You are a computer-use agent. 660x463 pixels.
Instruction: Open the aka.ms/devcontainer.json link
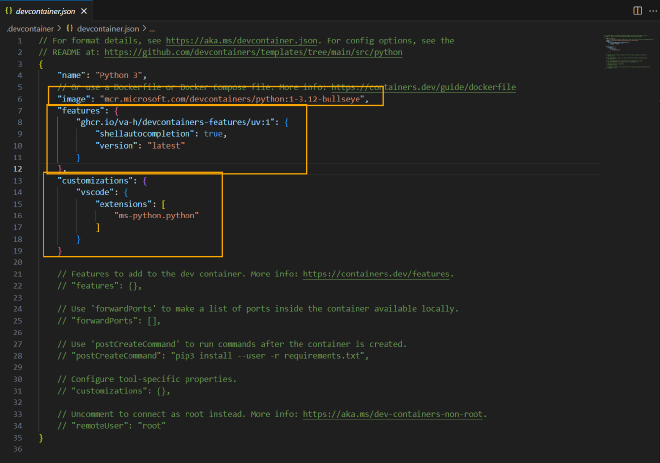coord(242,41)
